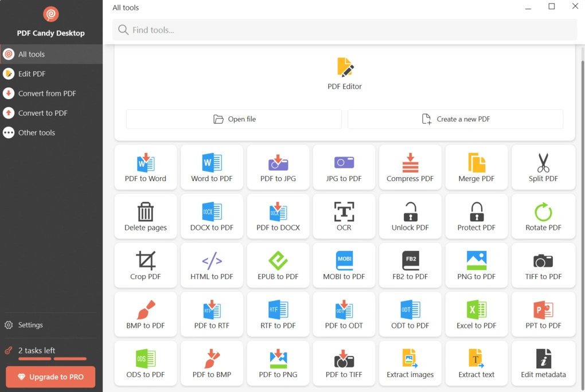Select the Protect PDF tool
585x392 pixels.
click(x=476, y=216)
